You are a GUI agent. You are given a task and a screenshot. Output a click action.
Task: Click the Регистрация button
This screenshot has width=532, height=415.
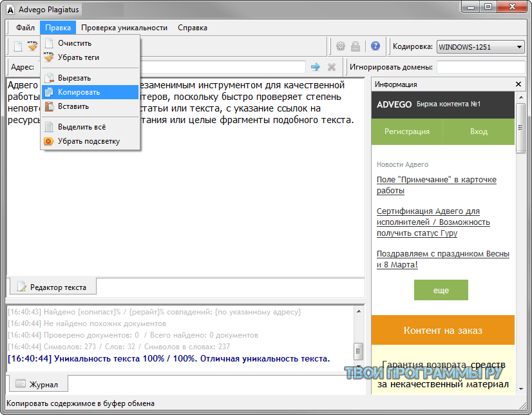407,131
